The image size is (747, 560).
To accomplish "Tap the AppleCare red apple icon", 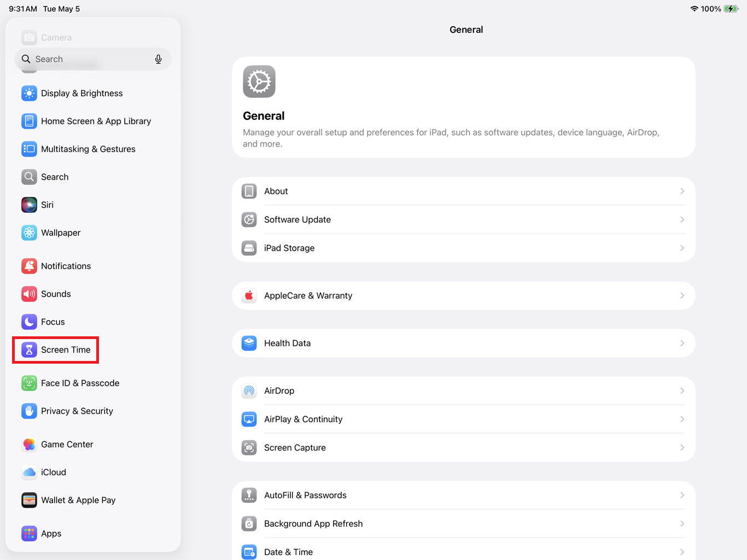I will (249, 296).
